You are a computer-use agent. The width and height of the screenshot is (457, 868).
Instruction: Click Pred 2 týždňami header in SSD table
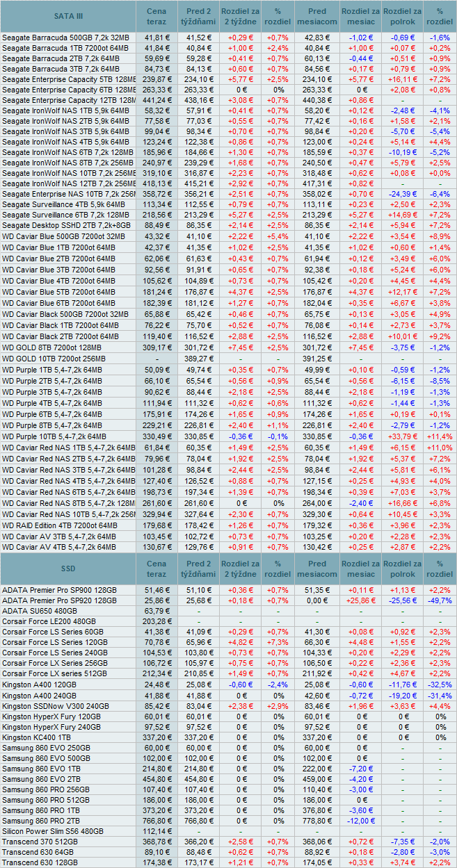pos(198,568)
